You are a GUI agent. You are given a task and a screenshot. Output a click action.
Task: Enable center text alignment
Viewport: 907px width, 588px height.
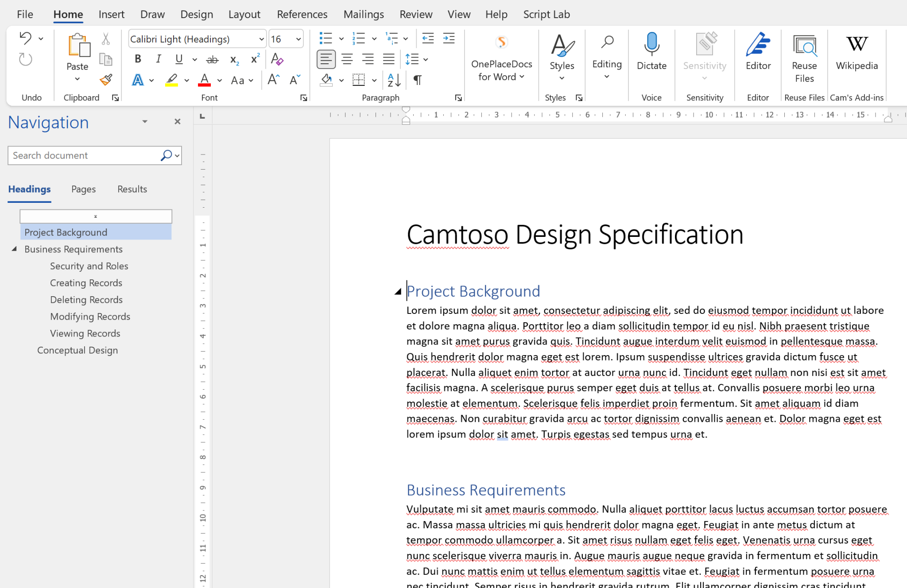pyautogui.click(x=347, y=59)
